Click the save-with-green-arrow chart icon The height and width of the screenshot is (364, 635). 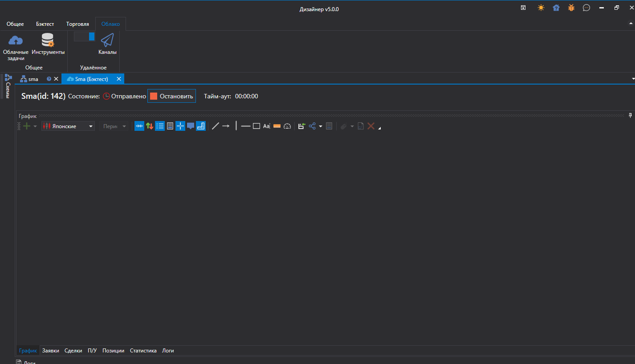coord(301,126)
